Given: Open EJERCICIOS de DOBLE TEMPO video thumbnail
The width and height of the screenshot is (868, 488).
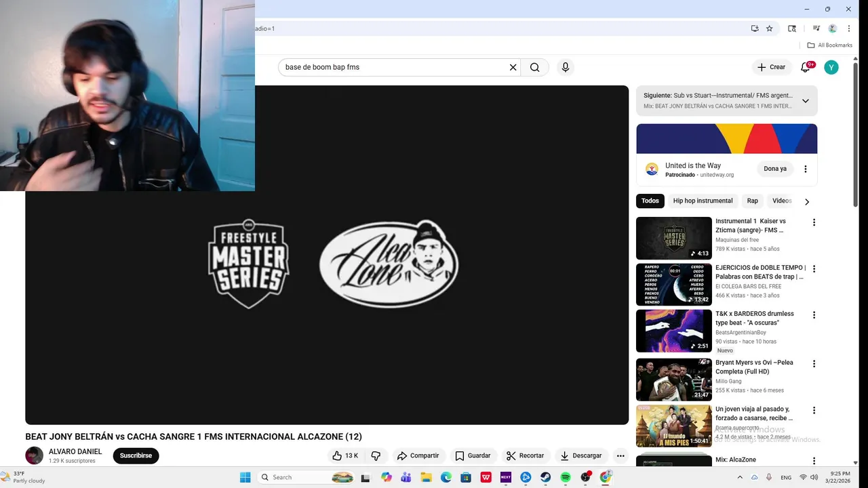Looking at the screenshot, I should (674, 285).
